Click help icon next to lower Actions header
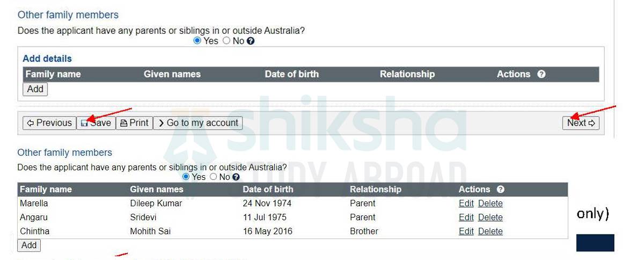The image size is (644, 260). coord(501,189)
